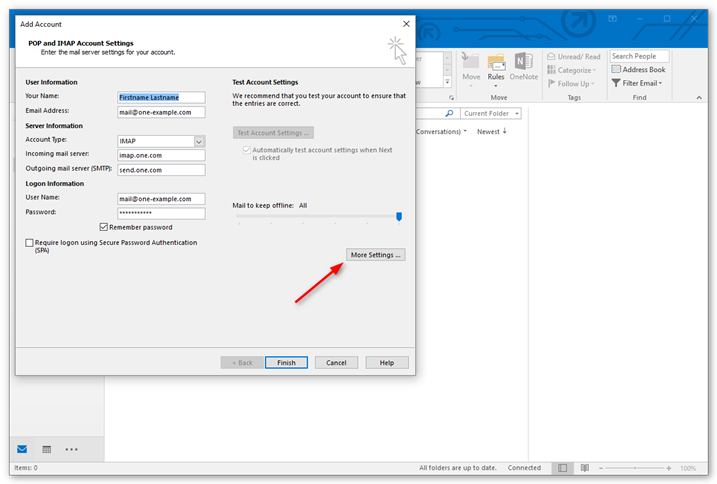Open the Newest sort order option
Viewport: 717px width, 484px height.
[492, 132]
